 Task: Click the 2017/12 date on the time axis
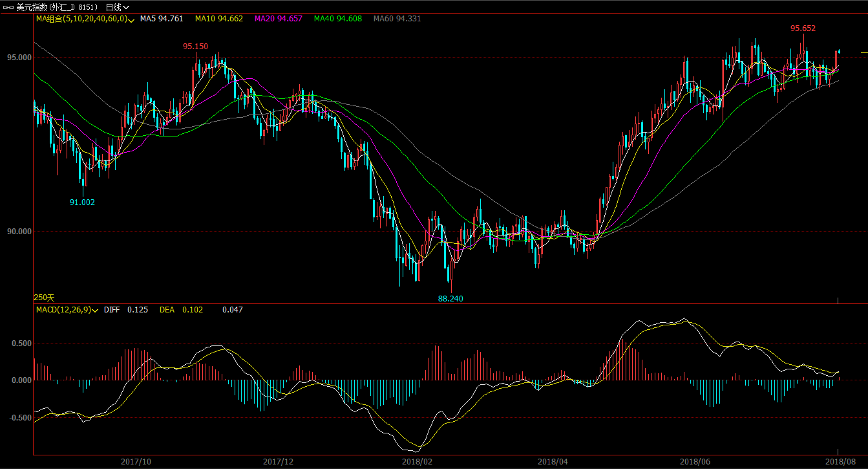(x=279, y=462)
